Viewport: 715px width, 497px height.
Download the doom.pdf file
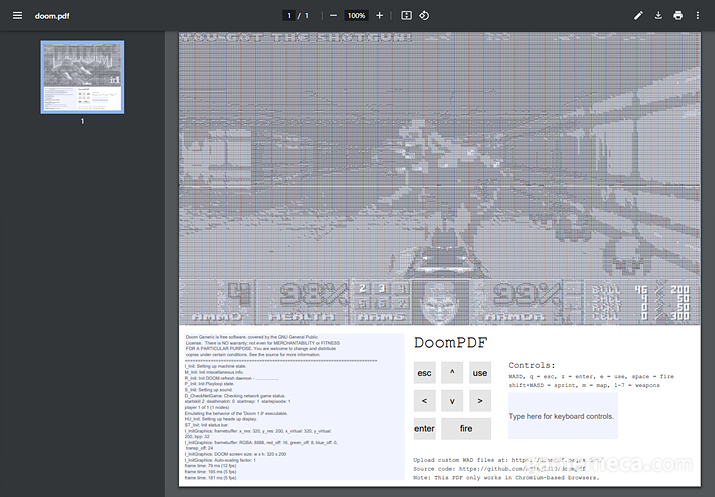(658, 16)
